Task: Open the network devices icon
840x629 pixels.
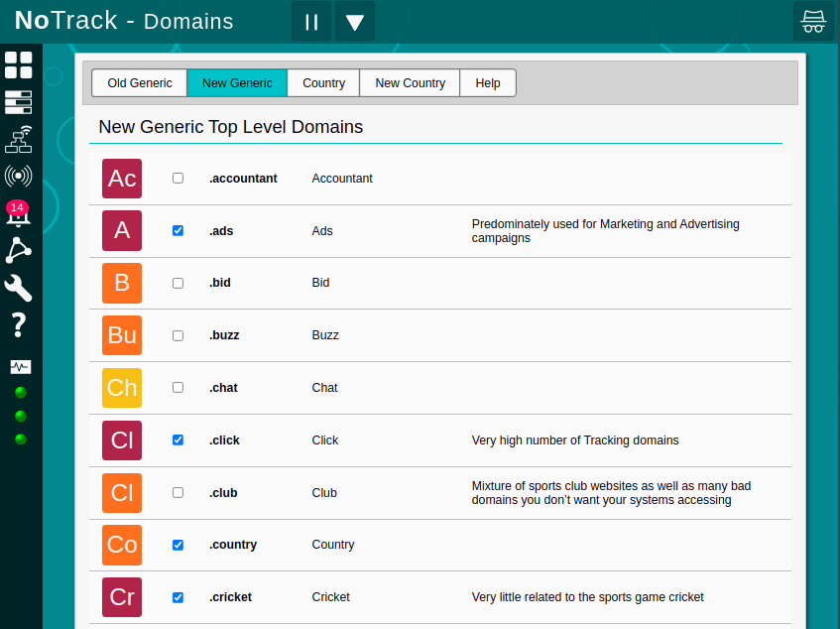Action: 18,139
